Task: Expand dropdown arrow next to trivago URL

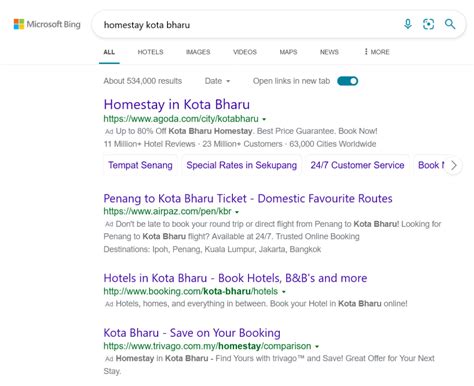Action: click(x=317, y=346)
